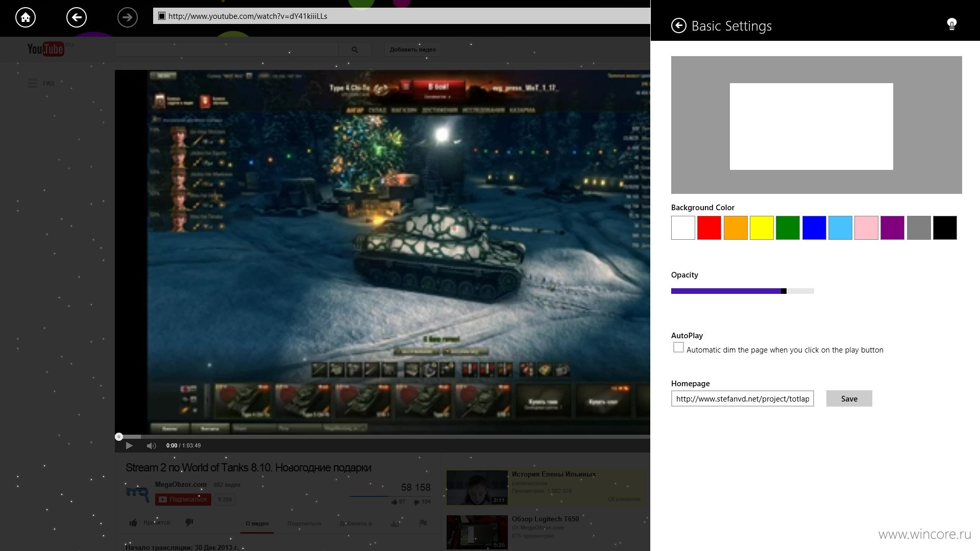The image size is (980, 551).
Task: Click the Stream 2 по World of Tanks title
Action: click(248, 467)
